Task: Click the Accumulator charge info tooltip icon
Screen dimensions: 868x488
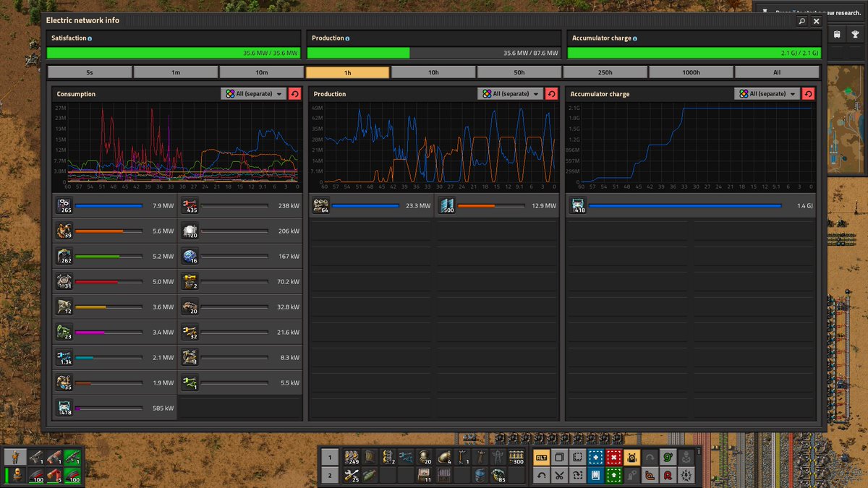Action: click(634, 38)
